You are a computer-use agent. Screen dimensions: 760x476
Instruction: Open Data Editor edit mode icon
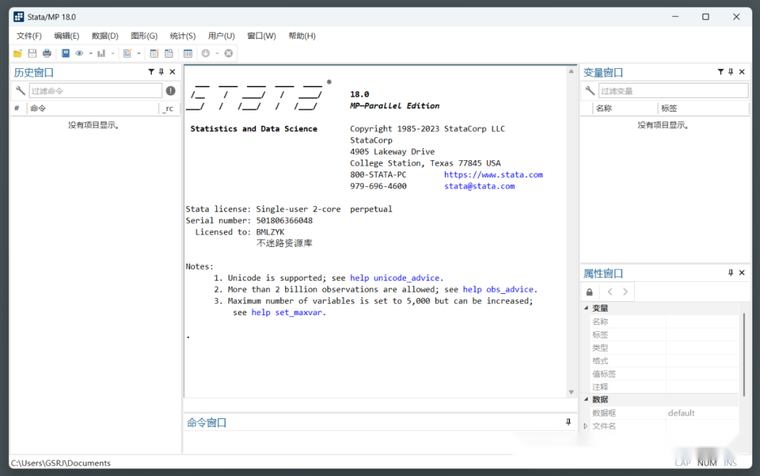tap(154, 53)
